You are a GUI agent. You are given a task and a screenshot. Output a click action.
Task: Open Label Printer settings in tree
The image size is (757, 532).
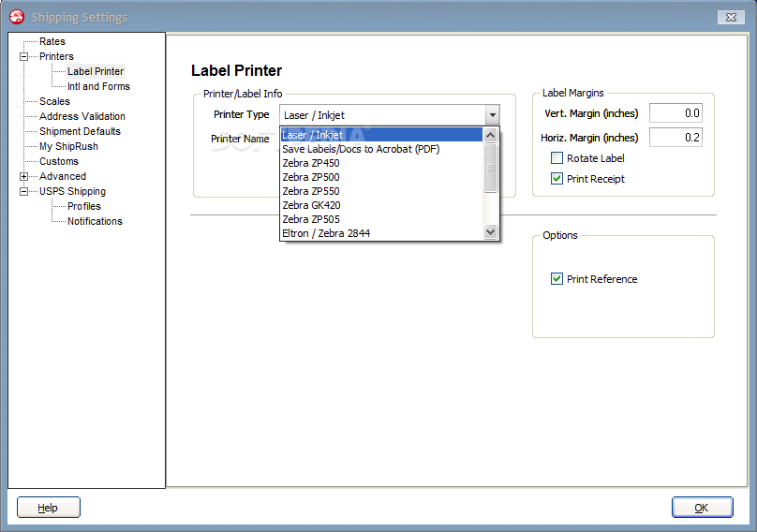[x=96, y=71]
